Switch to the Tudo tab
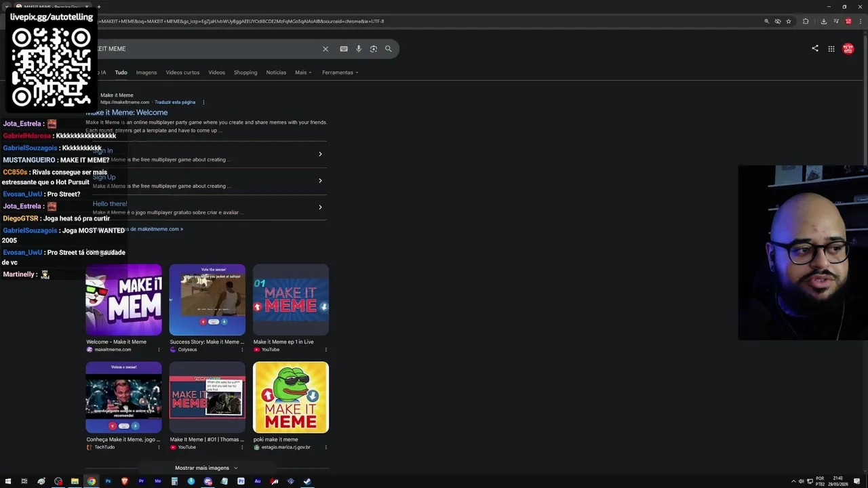 (x=121, y=73)
